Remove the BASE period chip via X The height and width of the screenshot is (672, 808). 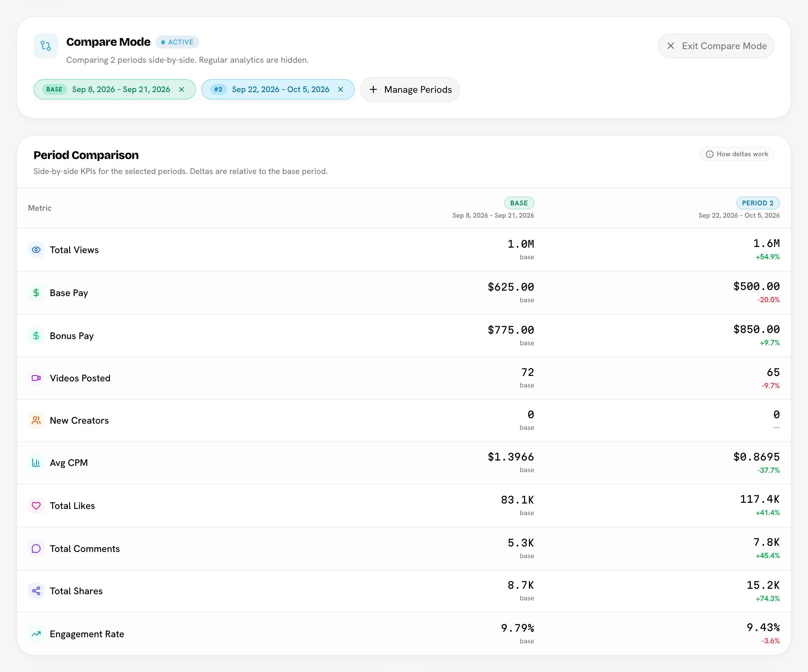click(182, 89)
